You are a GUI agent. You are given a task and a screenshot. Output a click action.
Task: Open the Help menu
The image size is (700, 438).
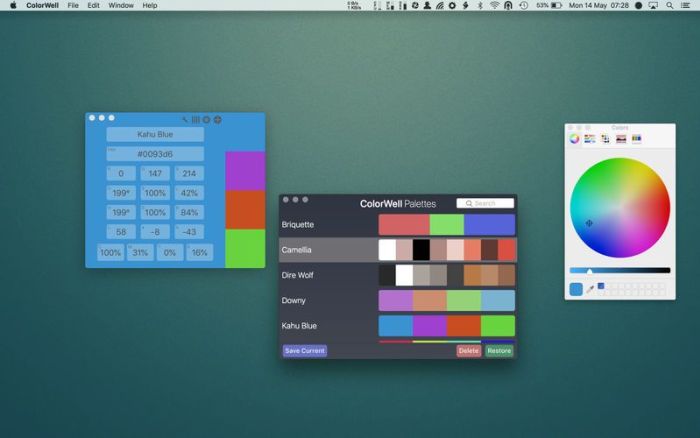pos(150,5)
